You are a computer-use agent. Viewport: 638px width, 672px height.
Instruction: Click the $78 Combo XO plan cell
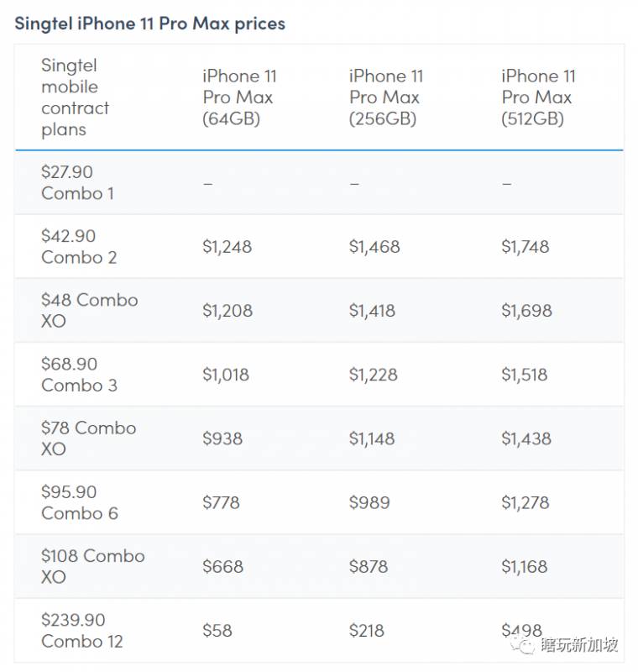click(88, 438)
